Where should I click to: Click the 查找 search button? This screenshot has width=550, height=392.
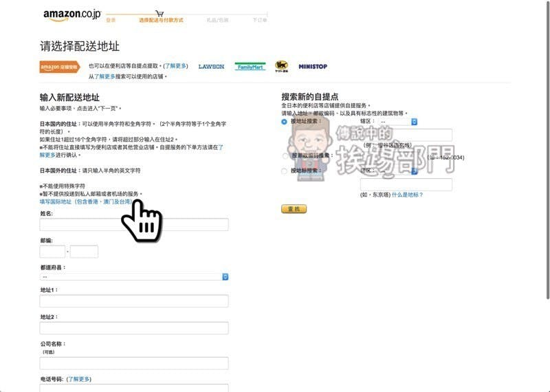pos(294,209)
